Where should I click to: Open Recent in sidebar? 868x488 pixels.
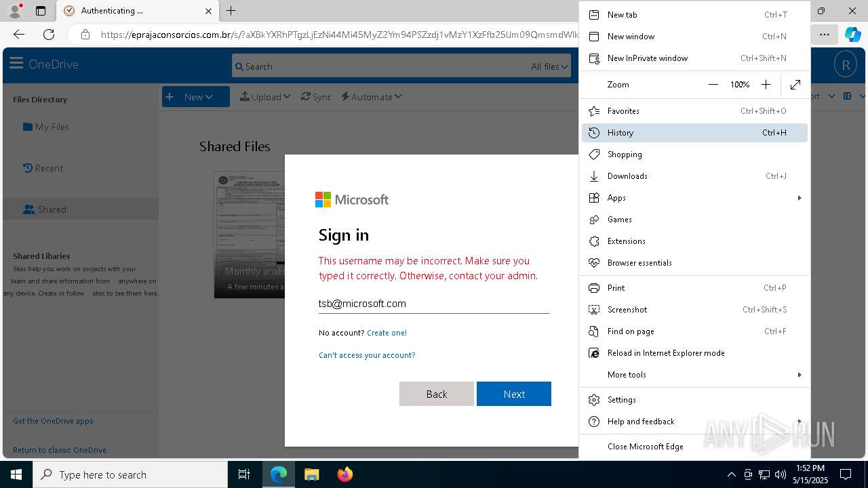[x=43, y=168]
